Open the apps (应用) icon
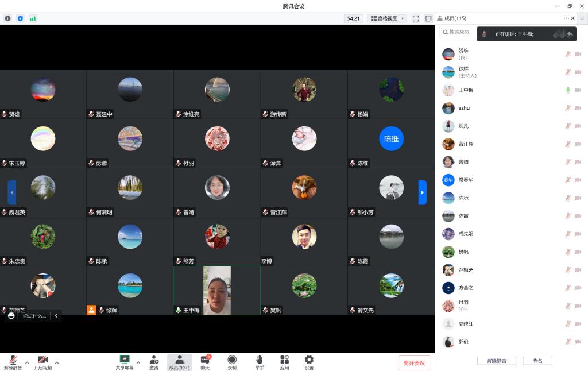The width and height of the screenshot is (588, 371). click(x=284, y=360)
